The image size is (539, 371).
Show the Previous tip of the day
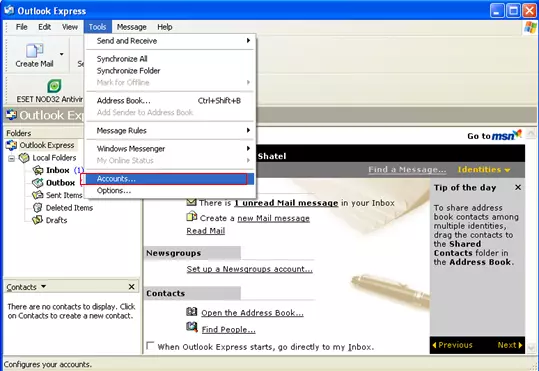click(x=452, y=345)
